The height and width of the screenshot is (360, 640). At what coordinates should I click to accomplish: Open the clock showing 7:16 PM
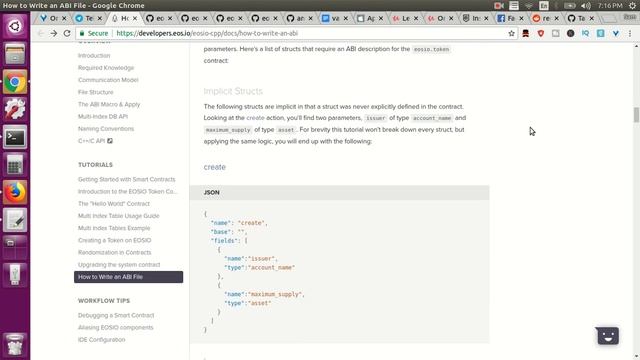tap(610, 6)
